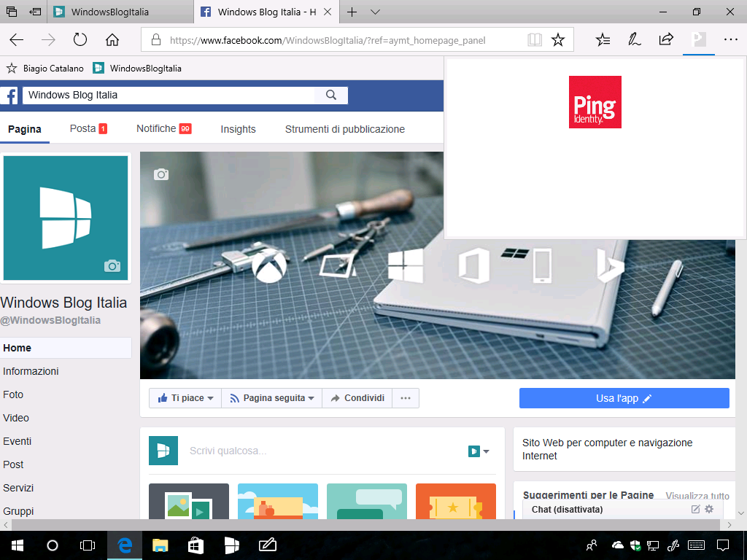Open Strumenti di pubblicazione tab
The image size is (747, 560).
345,129
